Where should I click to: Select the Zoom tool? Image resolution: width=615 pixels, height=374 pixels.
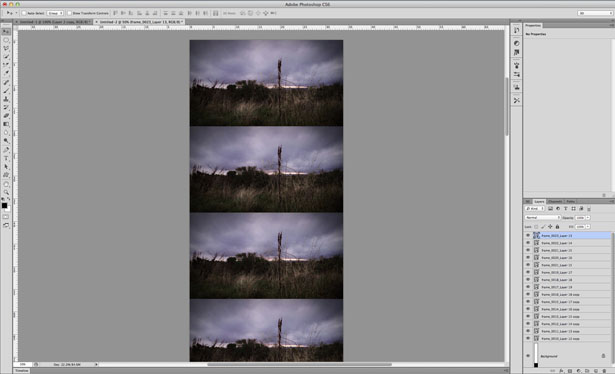6,192
